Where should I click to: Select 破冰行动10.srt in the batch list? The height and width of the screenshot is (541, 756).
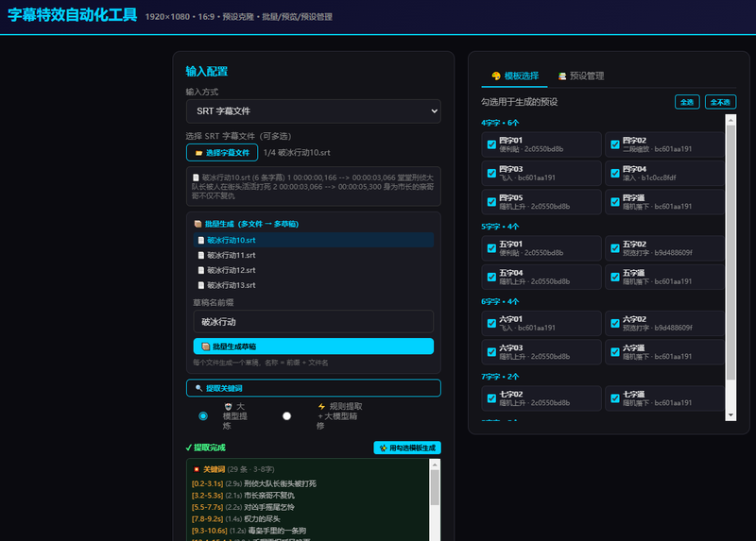314,240
